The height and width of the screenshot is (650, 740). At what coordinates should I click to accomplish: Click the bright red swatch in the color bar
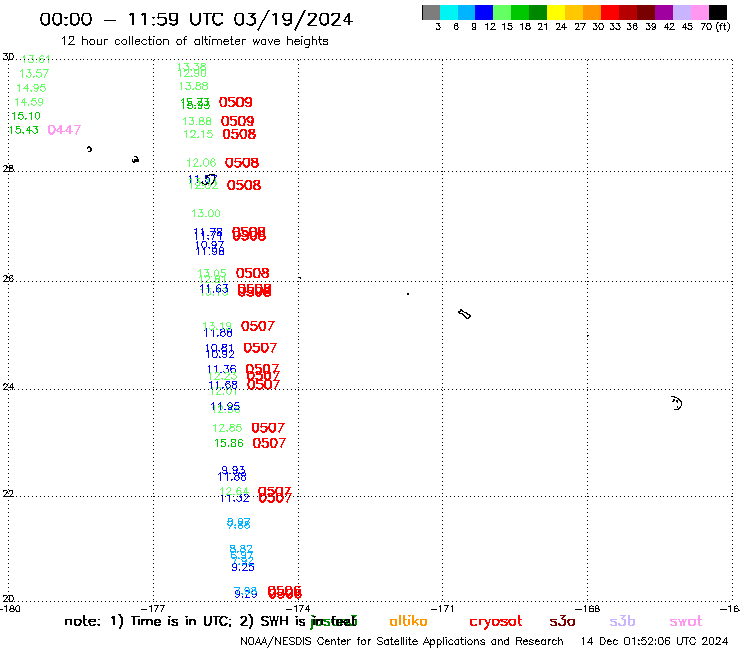[610, 12]
